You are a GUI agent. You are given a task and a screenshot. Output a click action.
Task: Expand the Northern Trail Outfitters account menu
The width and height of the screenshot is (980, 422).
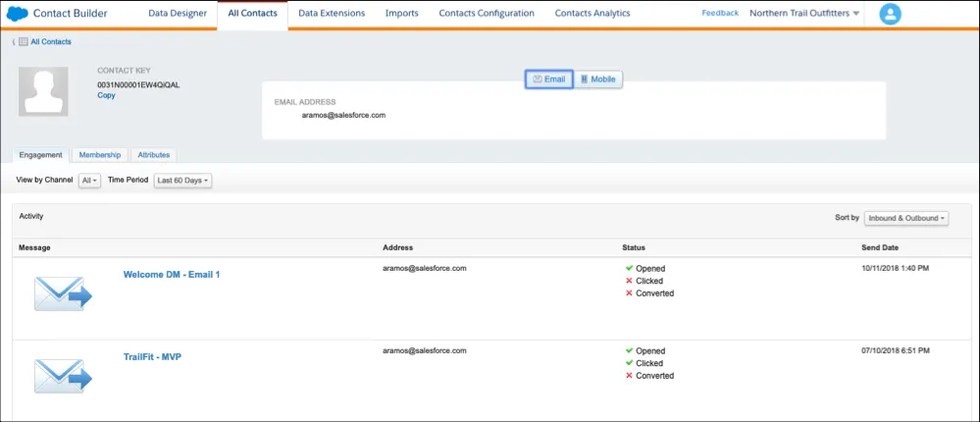click(x=804, y=13)
